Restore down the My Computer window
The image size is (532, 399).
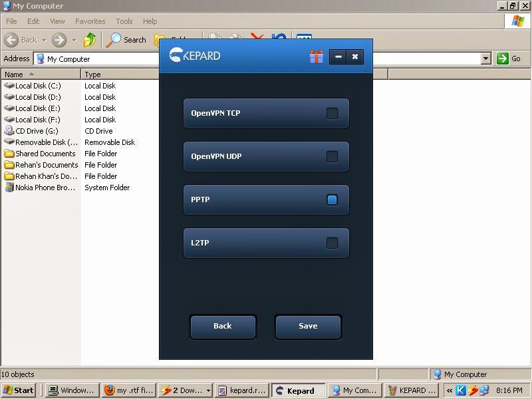pos(513,6)
